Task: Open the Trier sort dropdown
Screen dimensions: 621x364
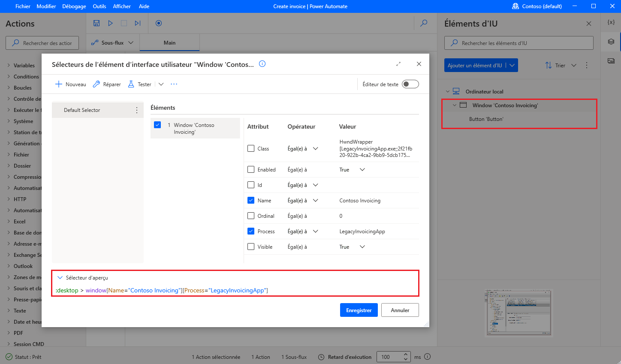Action: pyautogui.click(x=561, y=65)
